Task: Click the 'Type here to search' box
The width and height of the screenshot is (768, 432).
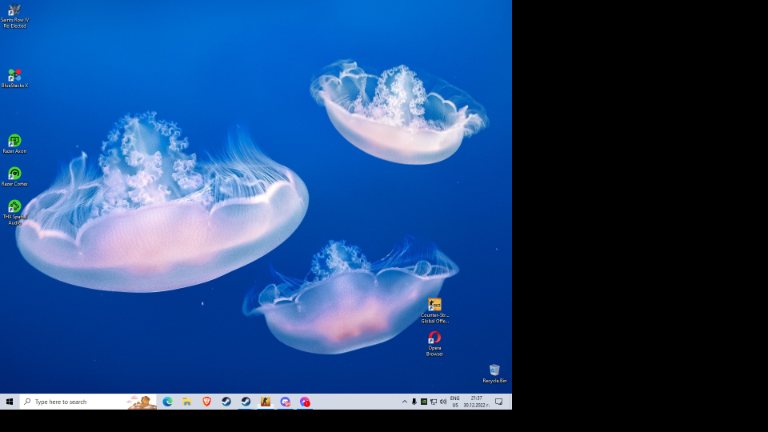Action: [x=80, y=401]
